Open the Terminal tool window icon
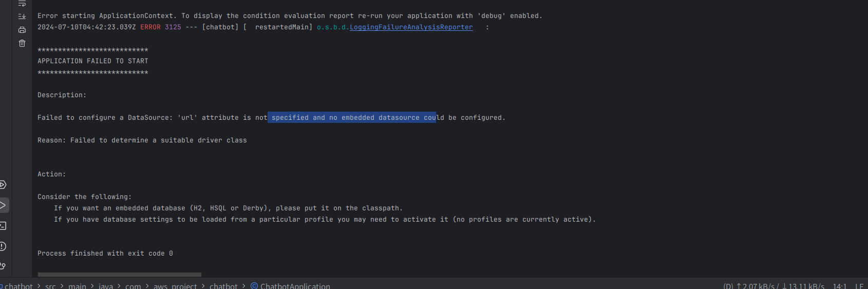868x289 pixels. 3,226
